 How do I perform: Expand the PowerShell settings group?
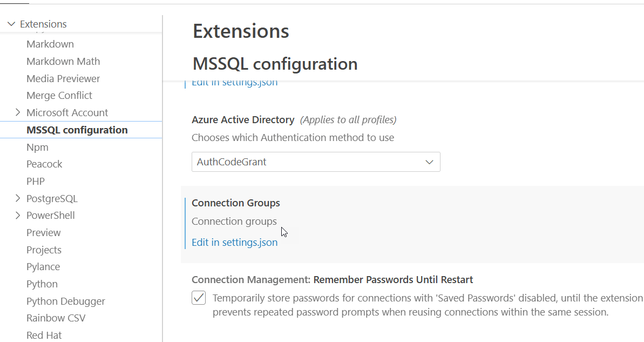pos(18,215)
